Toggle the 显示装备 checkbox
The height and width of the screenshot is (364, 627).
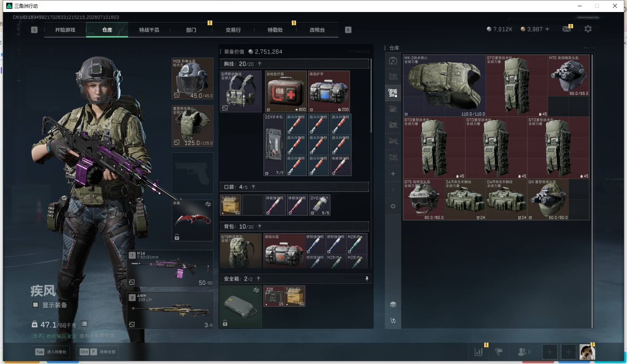click(x=35, y=305)
